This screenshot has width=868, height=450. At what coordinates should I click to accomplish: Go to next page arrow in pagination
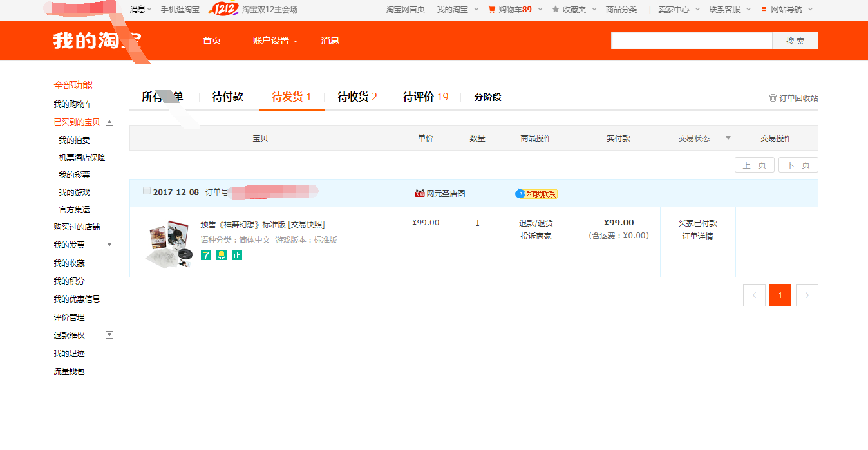click(x=807, y=295)
